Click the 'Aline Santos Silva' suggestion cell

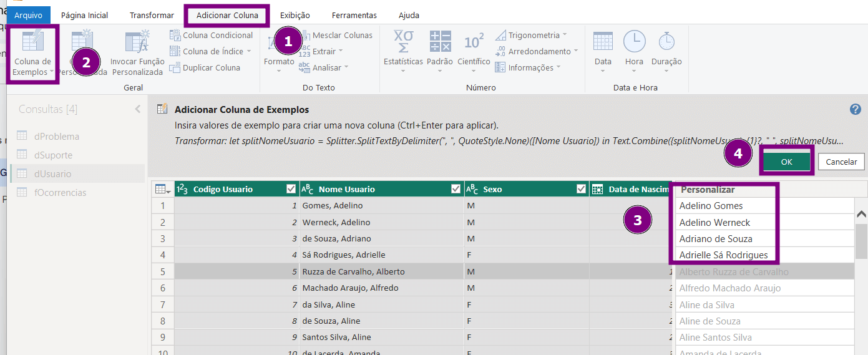[x=764, y=338]
